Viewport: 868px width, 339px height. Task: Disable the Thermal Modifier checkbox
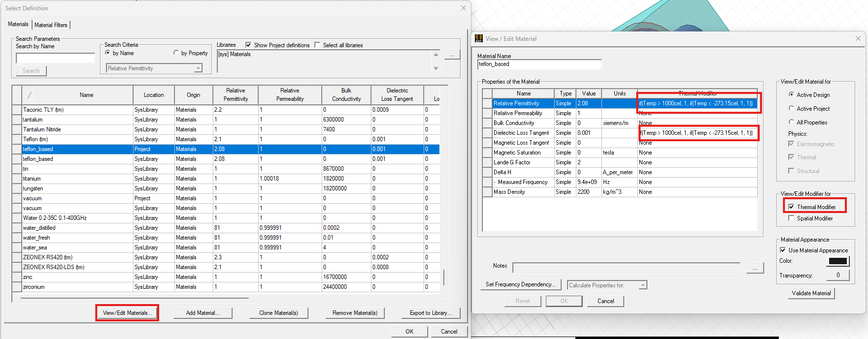click(791, 207)
